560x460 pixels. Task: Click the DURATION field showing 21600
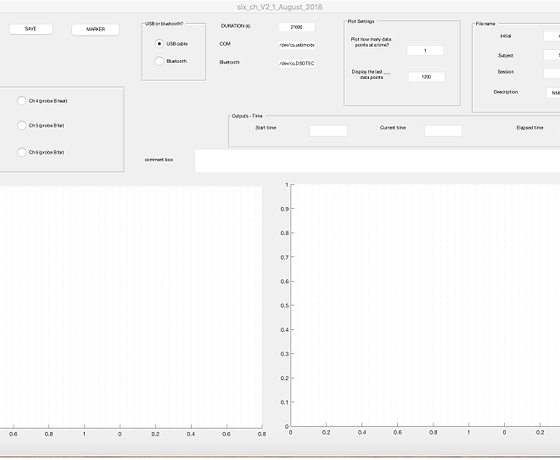point(297,27)
